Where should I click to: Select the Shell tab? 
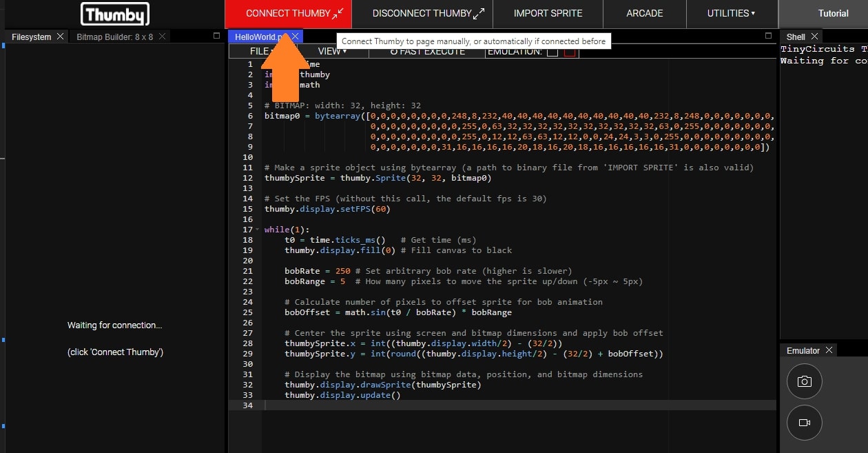pyautogui.click(x=795, y=37)
